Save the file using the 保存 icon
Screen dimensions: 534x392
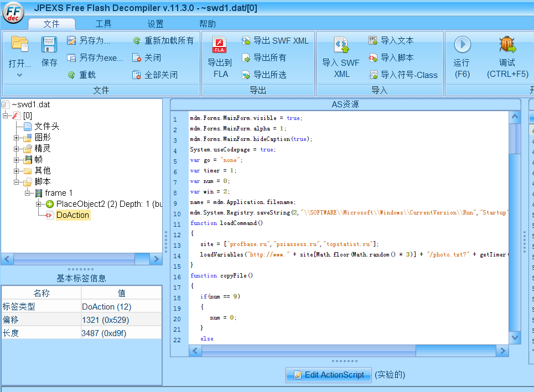(x=49, y=45)
